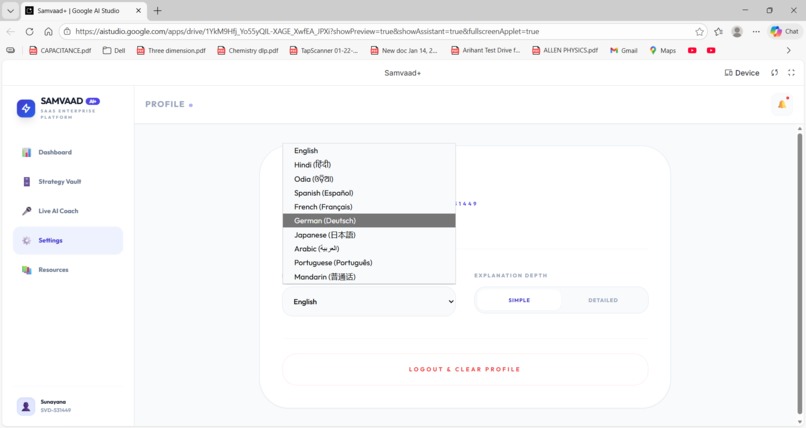Open the English language combo box
Image resolution: width=806 pixels, height=428 pixels.
[x=369, y=302]
